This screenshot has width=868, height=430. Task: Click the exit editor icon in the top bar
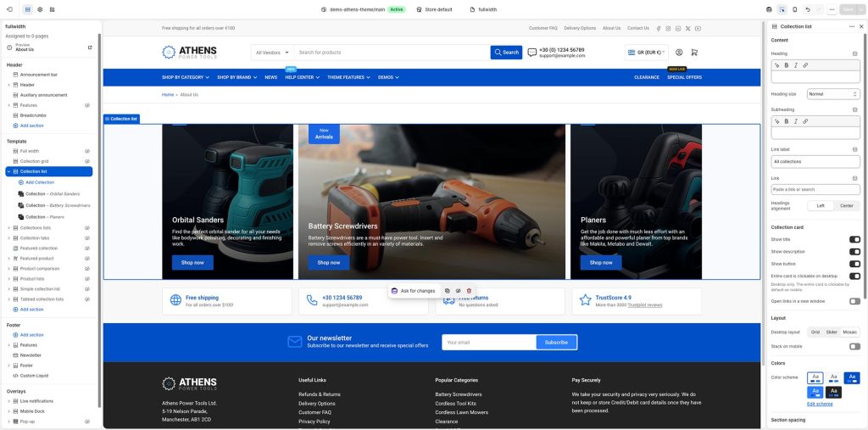[x=9, y=9]
